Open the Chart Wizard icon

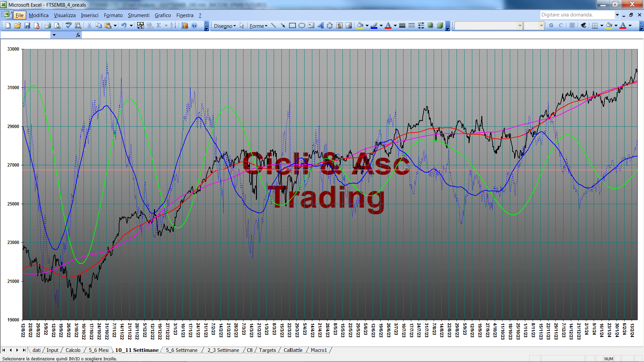pos(184,25)
